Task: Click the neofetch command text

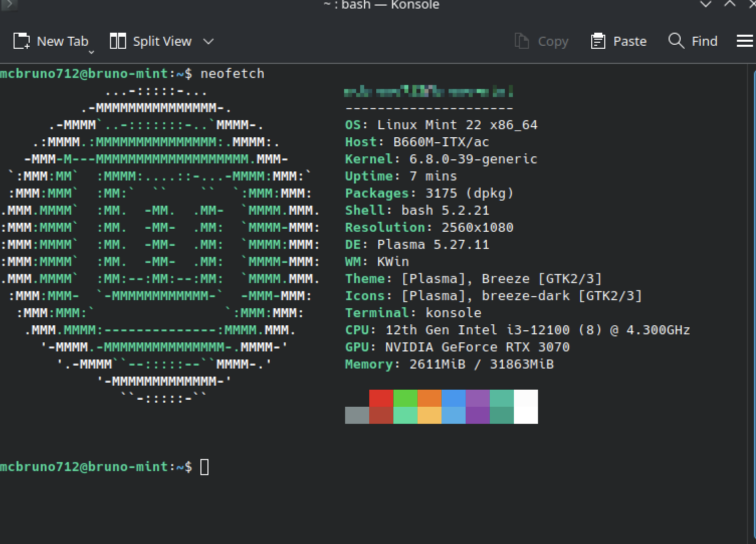Action: point(232,73)
